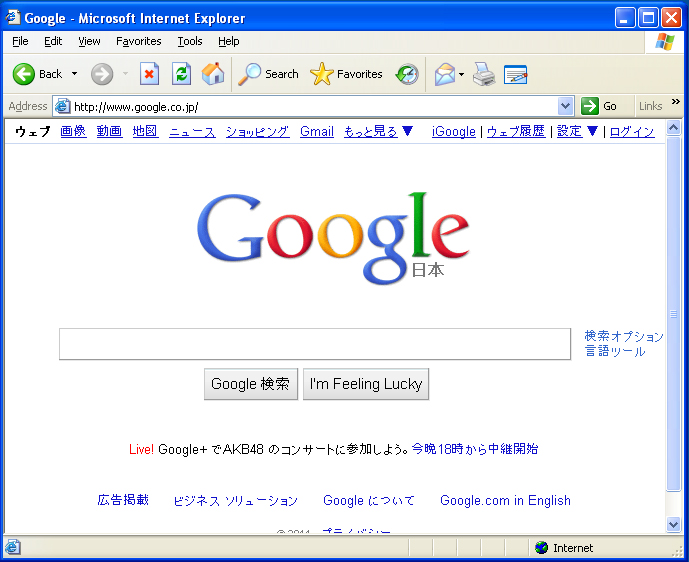Expand the もっと見る dropdown
This screenshot has height=562, width=689.
(407, 131)
